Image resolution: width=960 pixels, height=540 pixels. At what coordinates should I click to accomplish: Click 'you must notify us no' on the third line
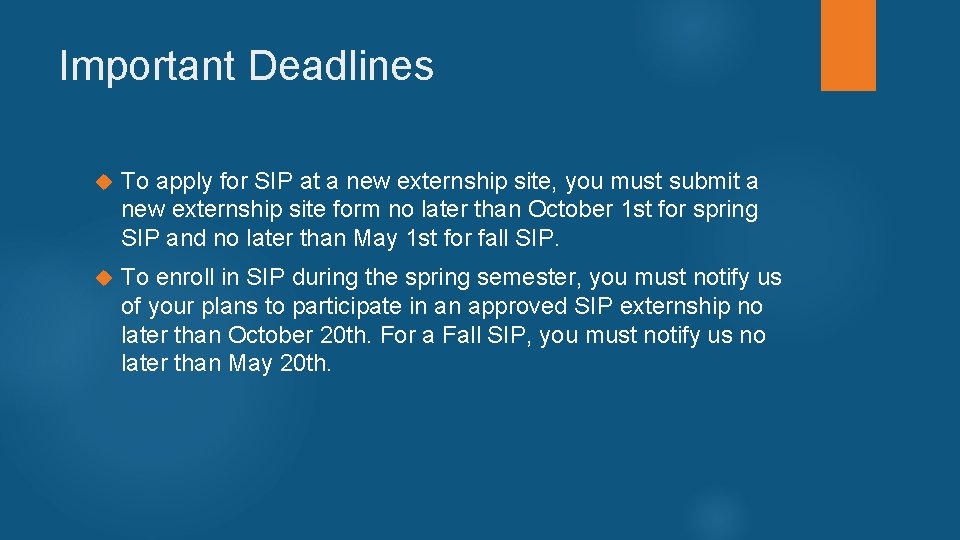(x=653, y=335)
